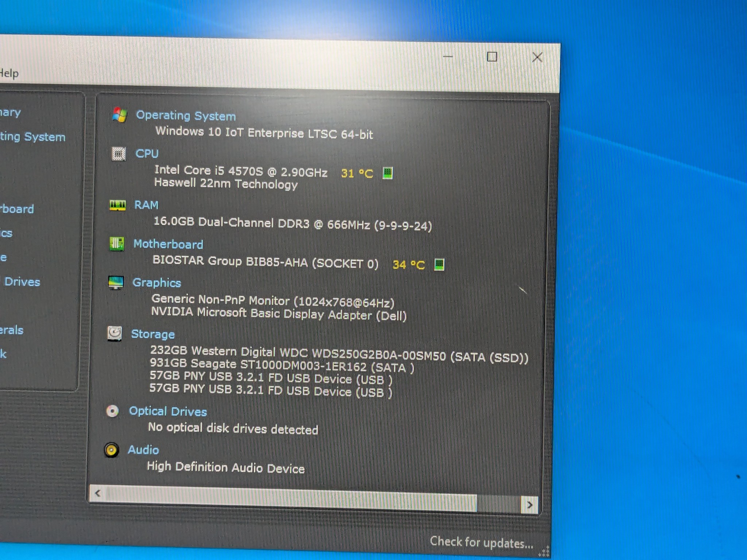Click the Graphics monitor icon

116,283
